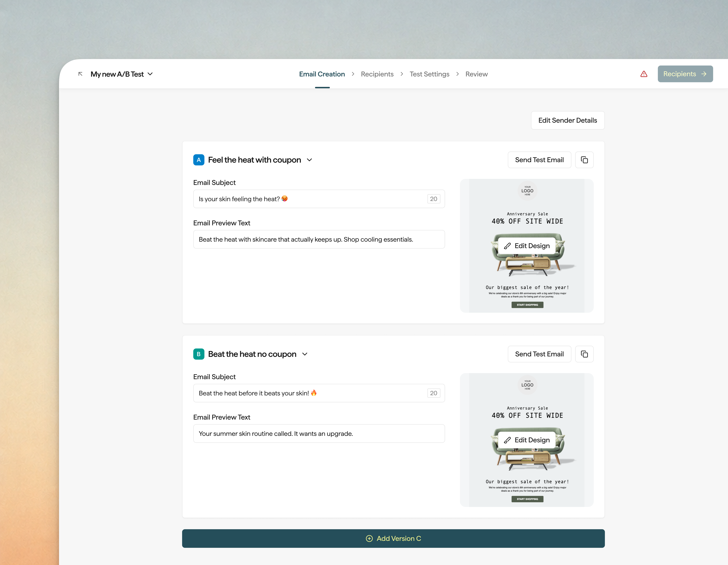
Task: Open the Test Settings step
Action: pyautogui.click(x=429, y=74)
